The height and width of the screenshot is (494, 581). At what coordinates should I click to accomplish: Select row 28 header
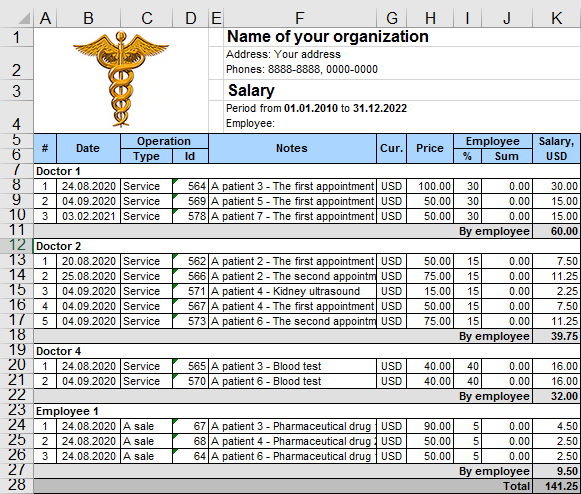tap(17, 485)
